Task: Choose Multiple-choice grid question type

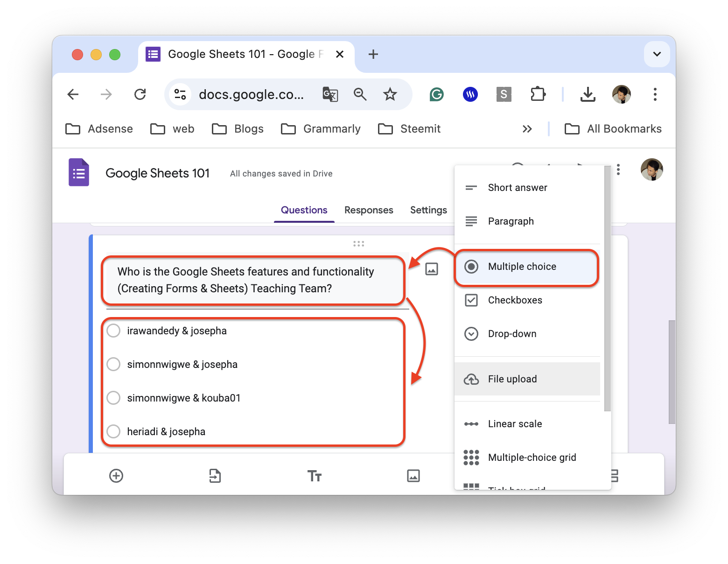Action: tap(527, 458)
